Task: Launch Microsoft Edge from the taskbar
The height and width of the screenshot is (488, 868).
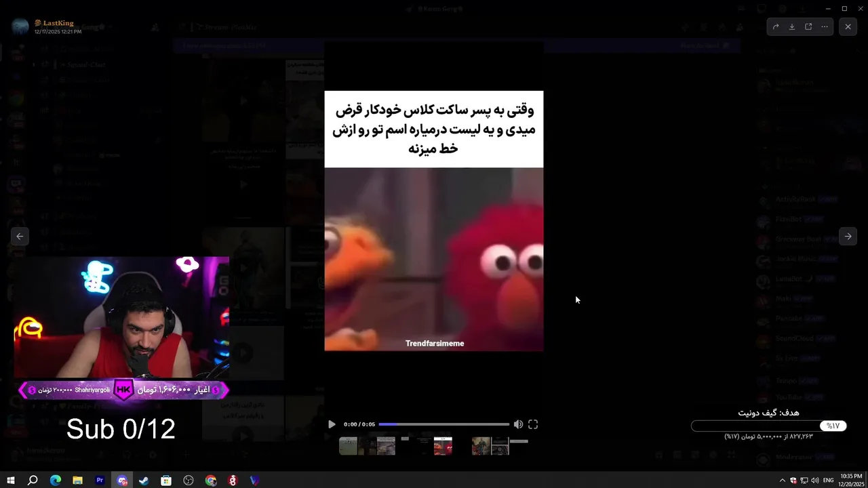Action: click(x=56, y=481)
